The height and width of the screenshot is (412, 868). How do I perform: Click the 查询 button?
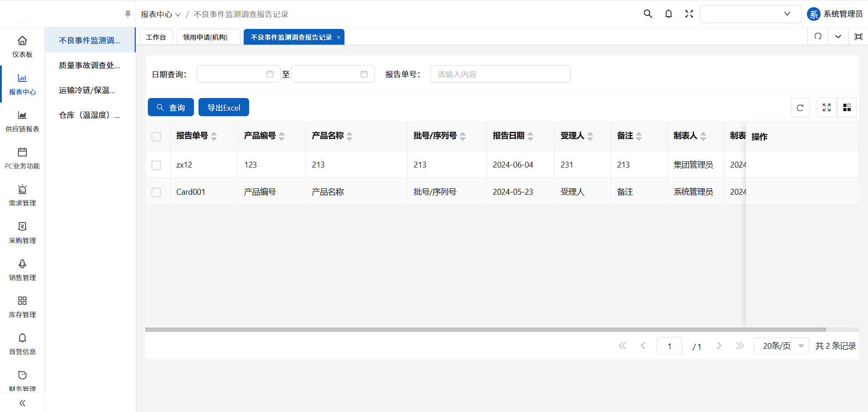click(x=171, y=108)
